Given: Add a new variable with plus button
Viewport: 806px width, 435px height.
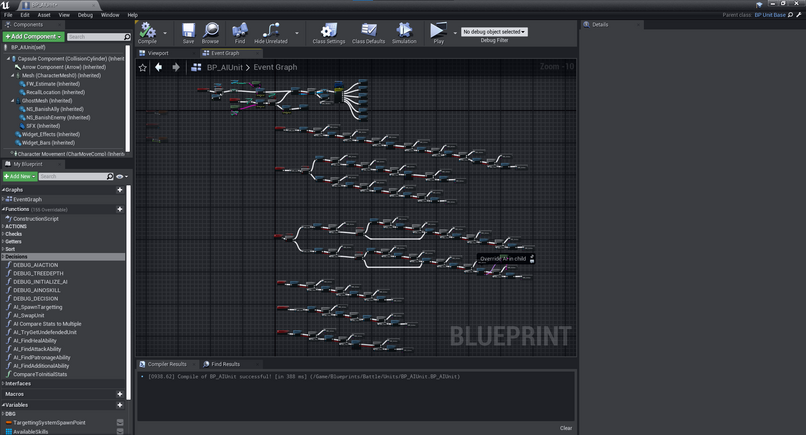Looking at the screenshot, I should pyautogui.click(x=120, y=405).
